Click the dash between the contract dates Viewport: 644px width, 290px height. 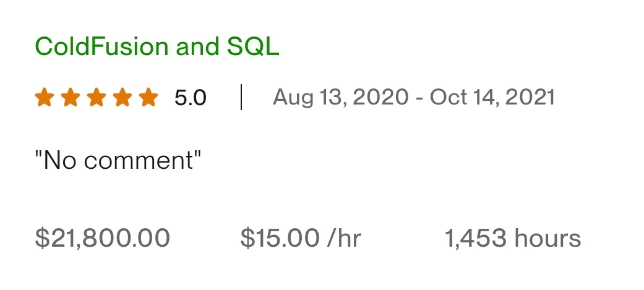pos(419,98)
